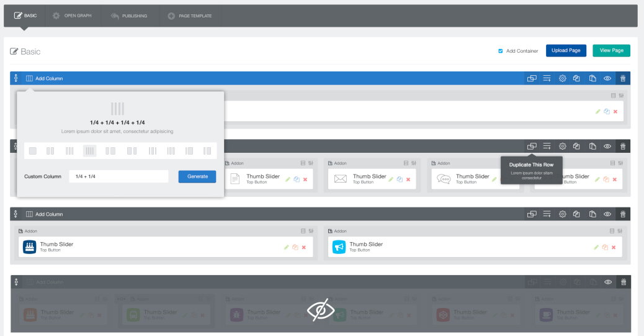644x336 pixels.
Task: Click the Upload Page button
Action: (566, 50)
